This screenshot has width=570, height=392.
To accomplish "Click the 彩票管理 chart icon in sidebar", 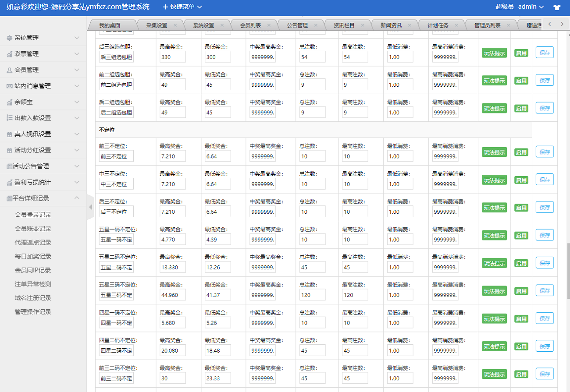I will [x=9, y=54].
